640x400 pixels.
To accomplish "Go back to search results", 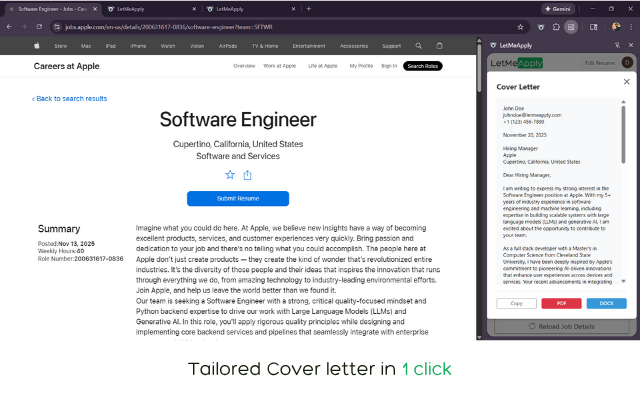I will (69, 98).
